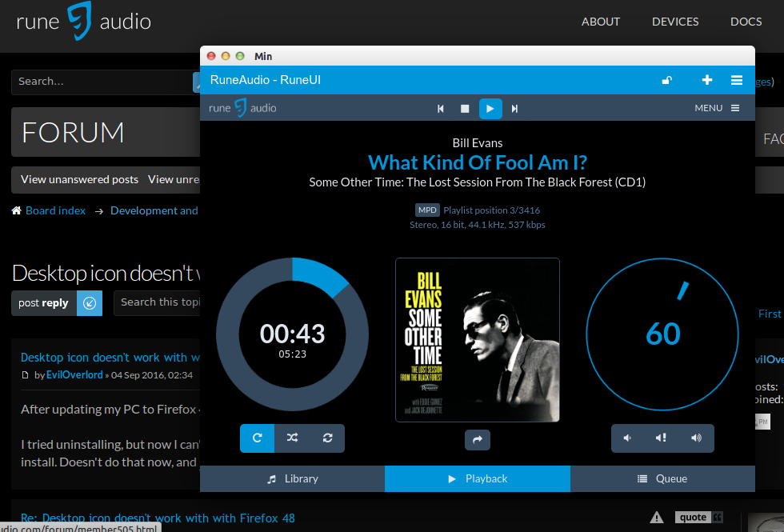This screenshot has height=532, width=784.
Task: Click the quote button on the reply
Action: pyautogui.click(x=699, y=517)
